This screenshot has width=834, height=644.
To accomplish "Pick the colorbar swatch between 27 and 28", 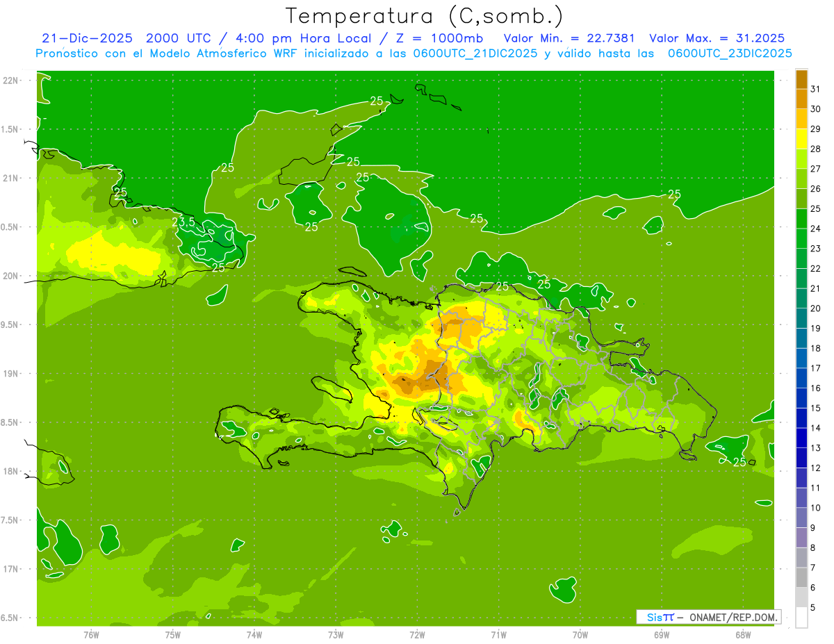I will point(801,159).
